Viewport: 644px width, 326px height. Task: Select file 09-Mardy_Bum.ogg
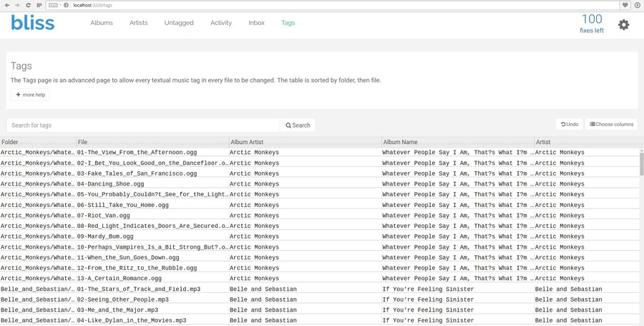[153, 236]
